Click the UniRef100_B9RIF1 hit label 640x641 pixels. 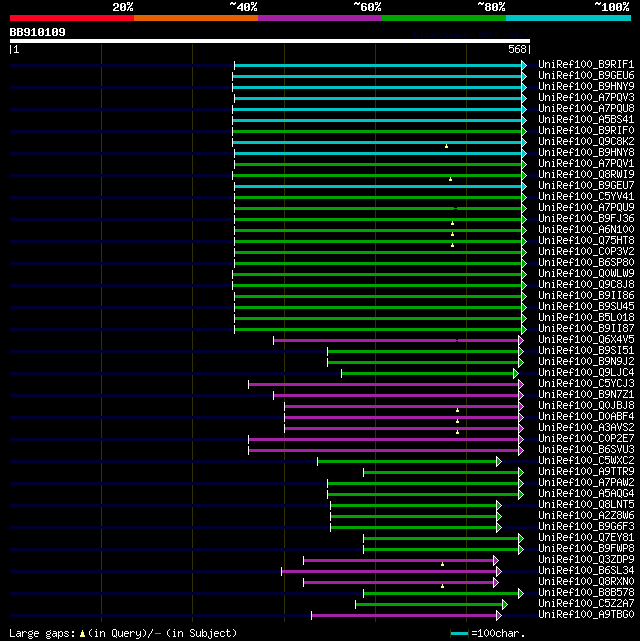586,65
